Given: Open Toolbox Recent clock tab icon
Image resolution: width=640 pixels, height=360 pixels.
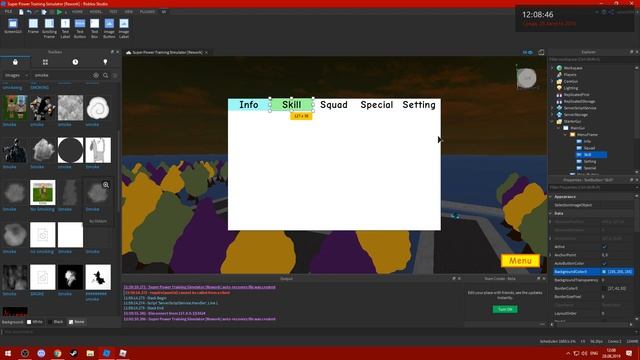Looking at the screenshot, I should point(75,62).
